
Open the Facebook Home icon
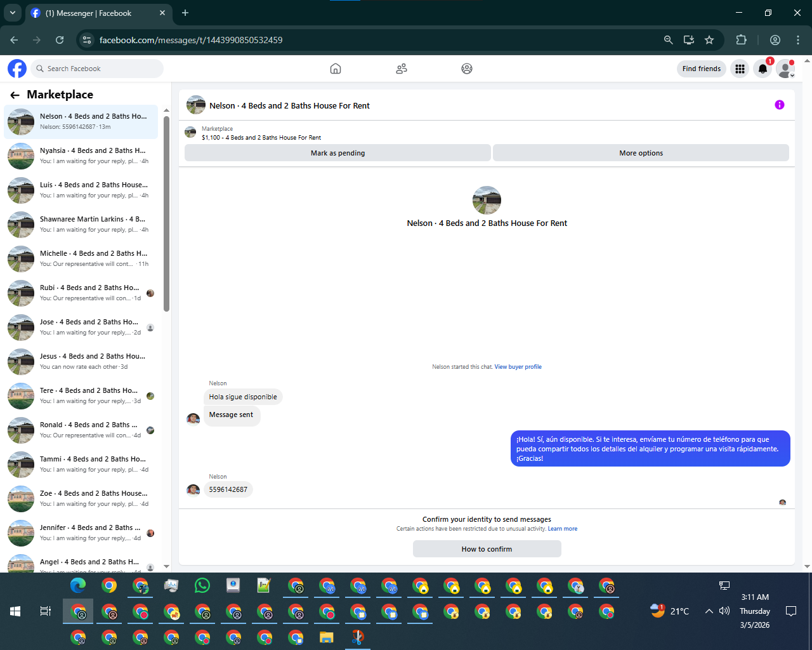[x=336, y=69]
